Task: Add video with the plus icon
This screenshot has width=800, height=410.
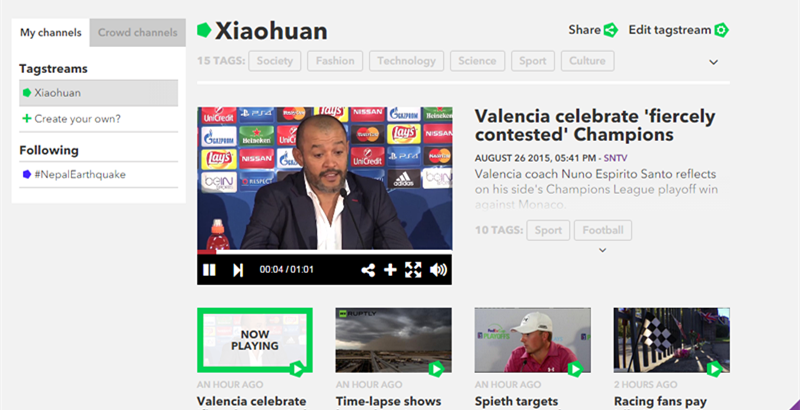Action: tap(390, 270)
